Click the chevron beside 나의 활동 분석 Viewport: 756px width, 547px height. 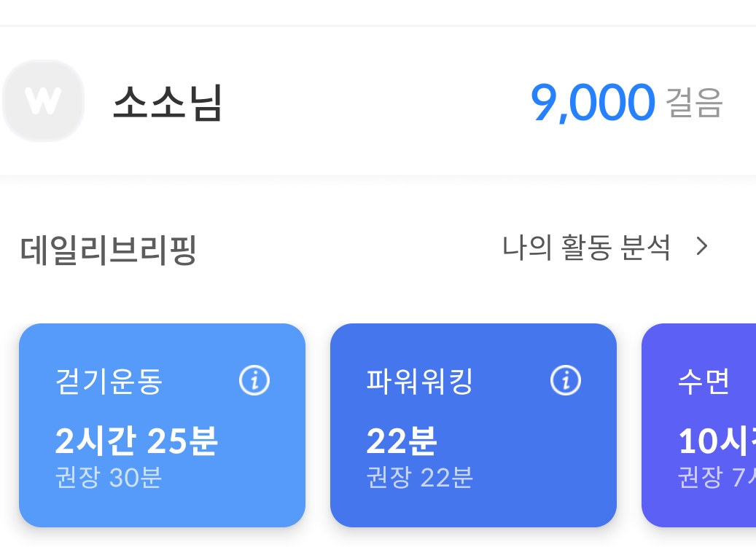coord(702,248)
